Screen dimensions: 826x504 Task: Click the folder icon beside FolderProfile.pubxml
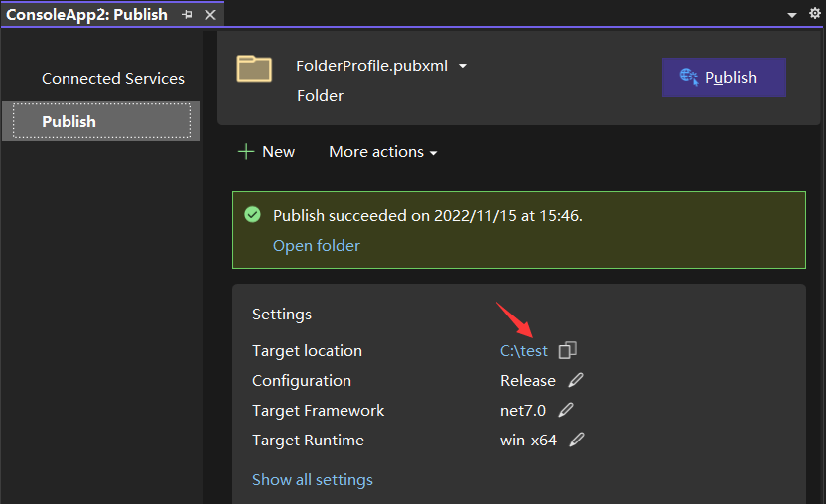(254, 68)
